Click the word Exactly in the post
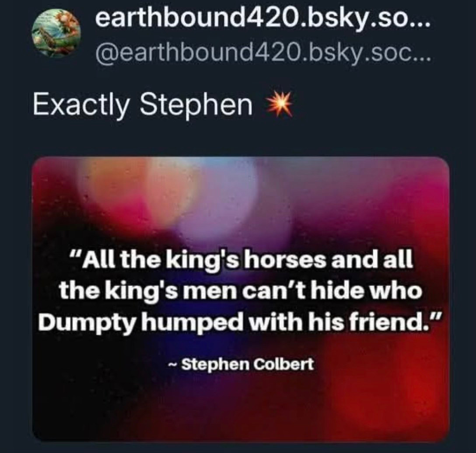Viewport: 476px width, 453px height. (81, 105)
